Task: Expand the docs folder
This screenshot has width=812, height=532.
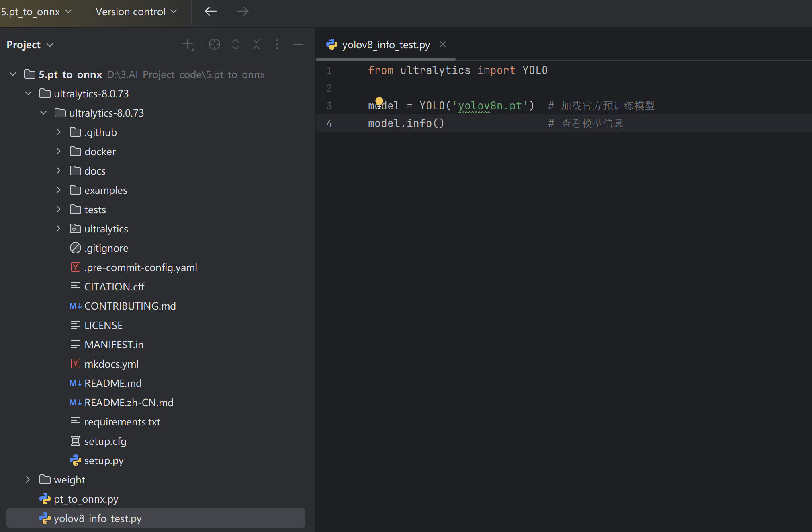Action: coord(58,170)
